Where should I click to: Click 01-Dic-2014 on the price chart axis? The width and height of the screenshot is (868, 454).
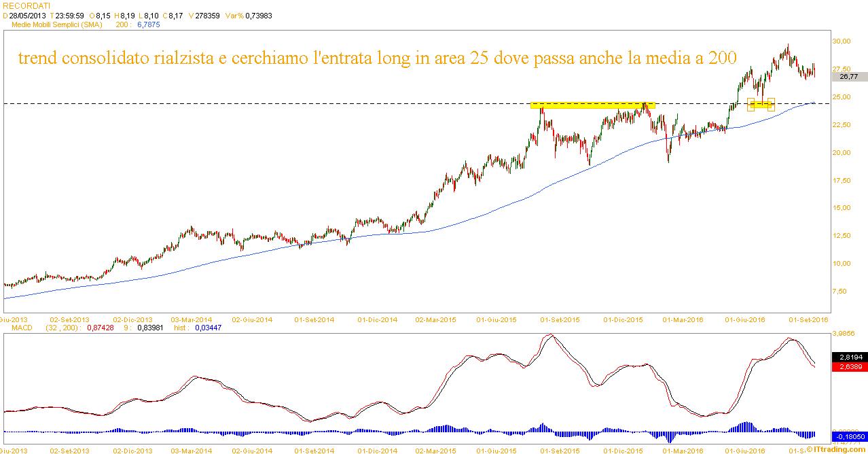click(x=377, y=319)
